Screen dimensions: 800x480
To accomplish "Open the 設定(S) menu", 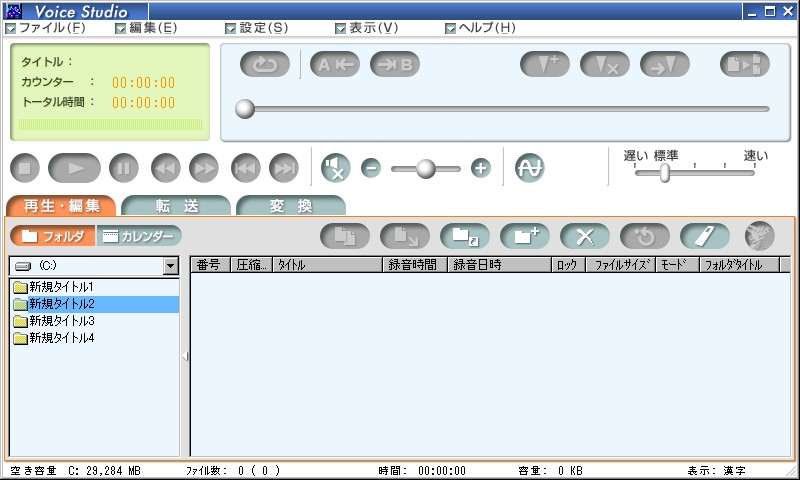I will [x=257, y=28].
